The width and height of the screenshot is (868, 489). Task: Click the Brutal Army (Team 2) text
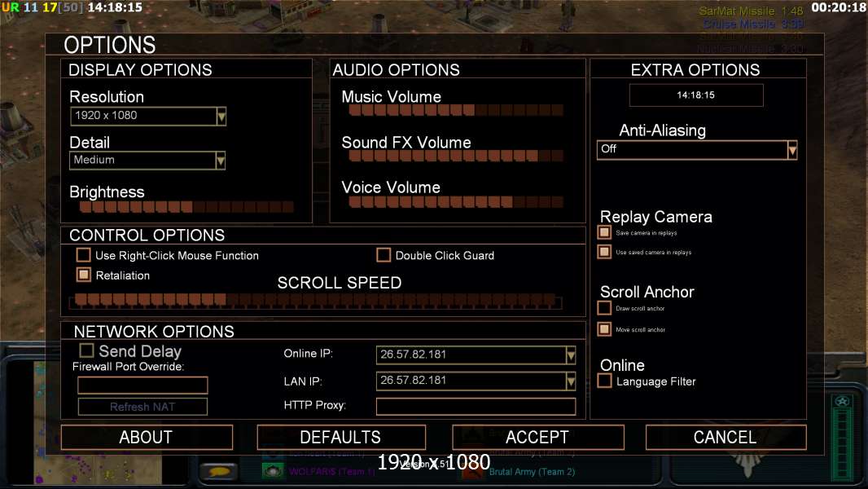coord(532,472)
